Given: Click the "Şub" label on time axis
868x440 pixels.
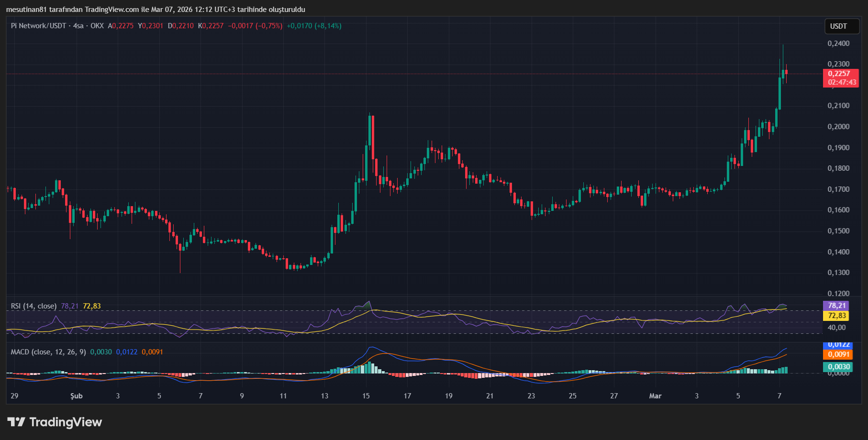Looking at the screenshot, I should tap(77, 396).
